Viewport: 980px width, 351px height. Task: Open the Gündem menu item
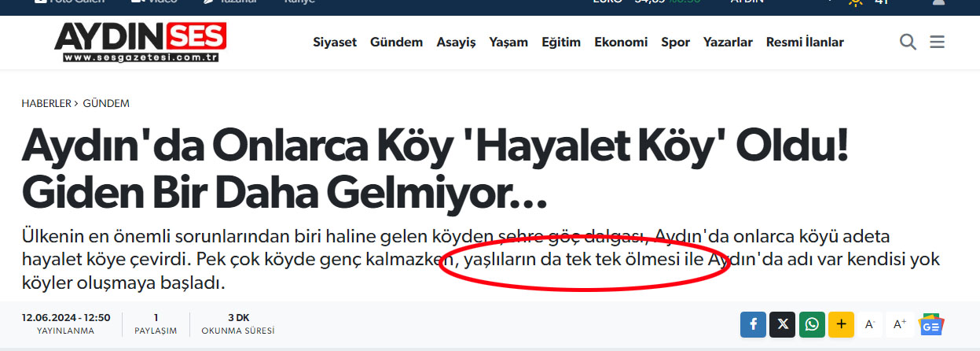click(x=397, y=42)
